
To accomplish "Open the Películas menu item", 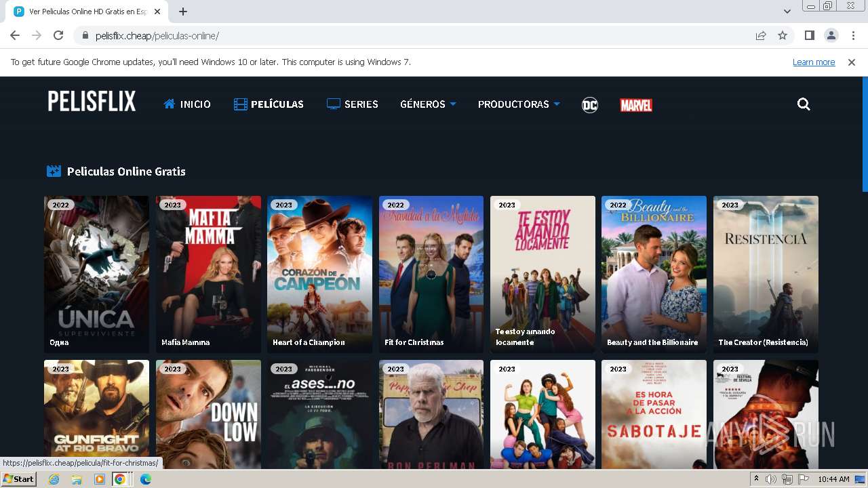I will pyautogui.click(x=269, y=104).
